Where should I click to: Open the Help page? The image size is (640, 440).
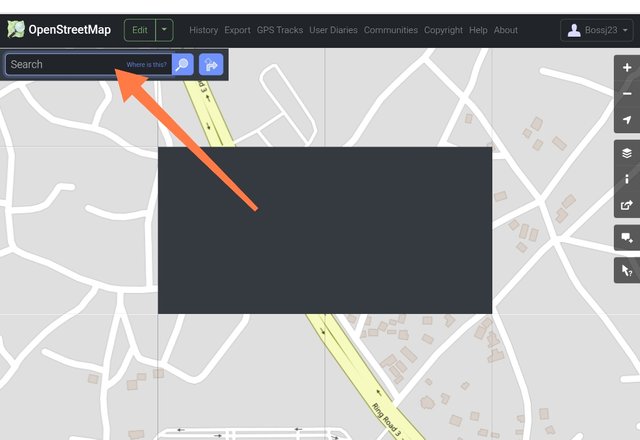click(x=478, y=30)
